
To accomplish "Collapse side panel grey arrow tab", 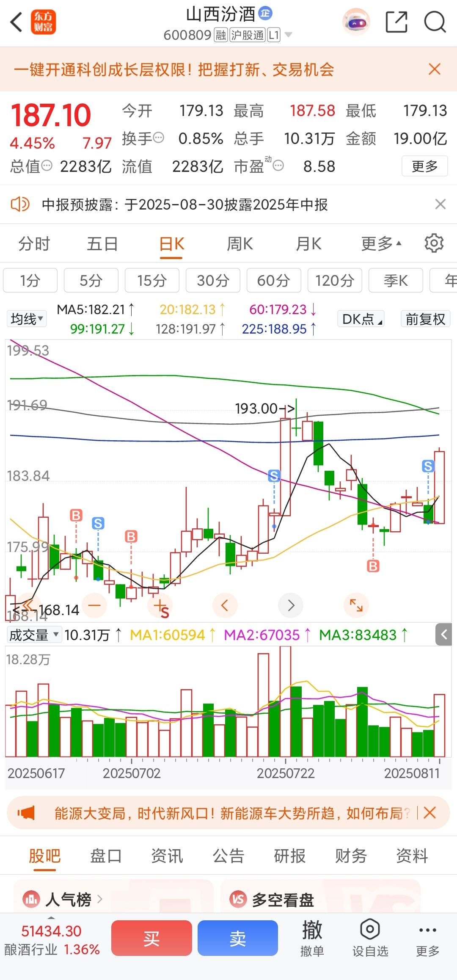I will point(444,634).
